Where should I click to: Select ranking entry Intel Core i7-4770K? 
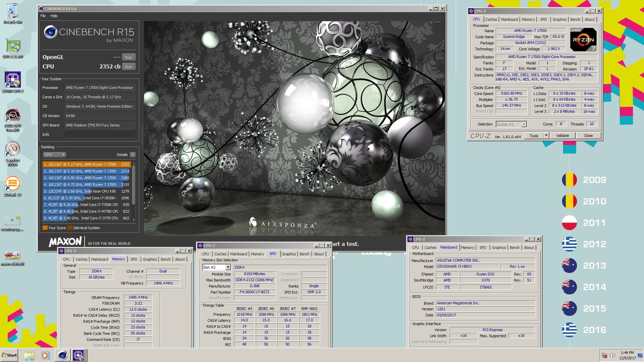(86, 211)
